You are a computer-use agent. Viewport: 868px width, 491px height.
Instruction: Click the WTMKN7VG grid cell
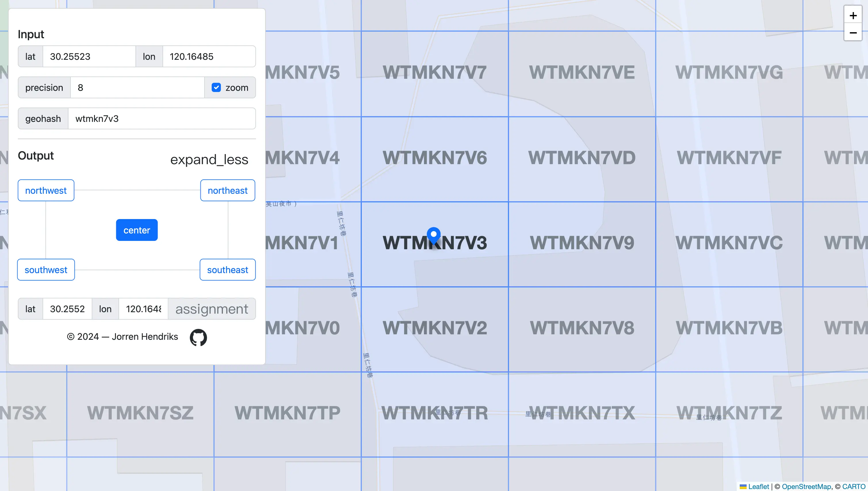(729, 74)
